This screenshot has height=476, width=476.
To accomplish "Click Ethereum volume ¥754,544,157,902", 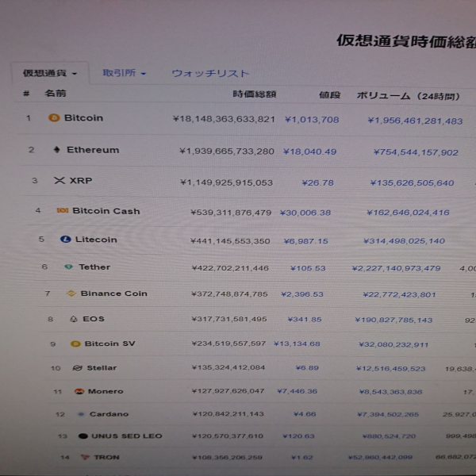I will click(416, 152).
